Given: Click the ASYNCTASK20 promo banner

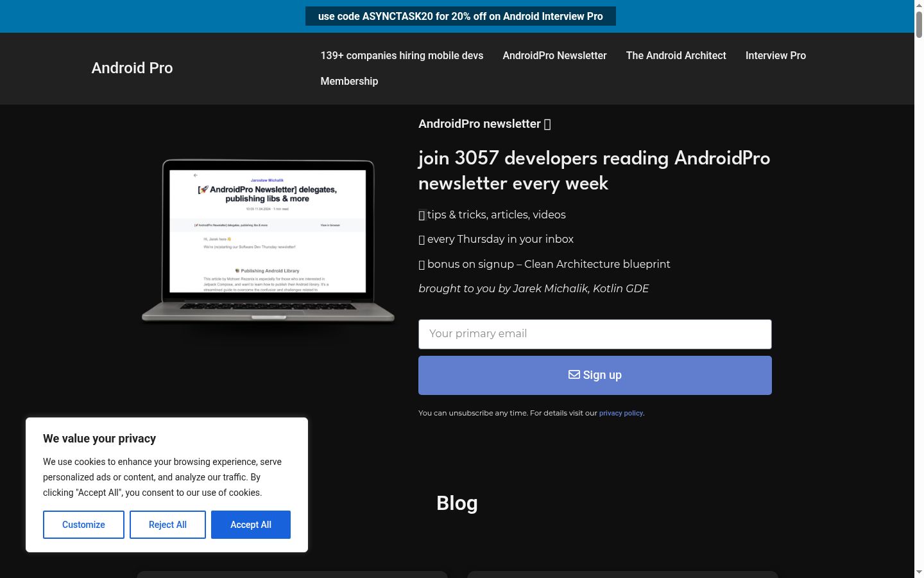Looking at the screenshot, I should coord(461,16).
